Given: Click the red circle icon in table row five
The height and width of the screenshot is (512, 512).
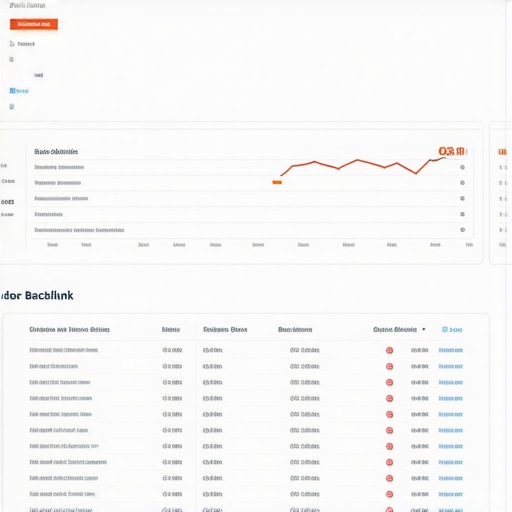Looking at the screenshot, I should tap(389, 414).
